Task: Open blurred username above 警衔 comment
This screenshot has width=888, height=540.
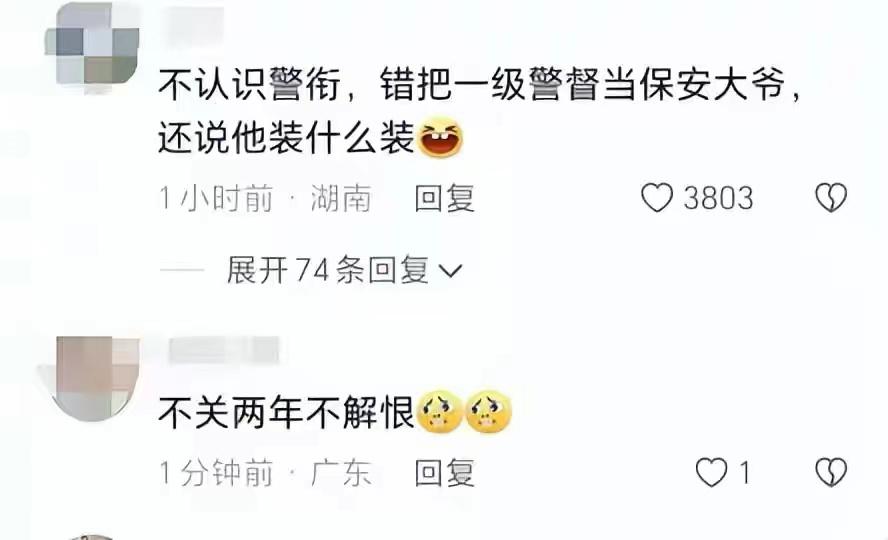Action: pos(195,25)
